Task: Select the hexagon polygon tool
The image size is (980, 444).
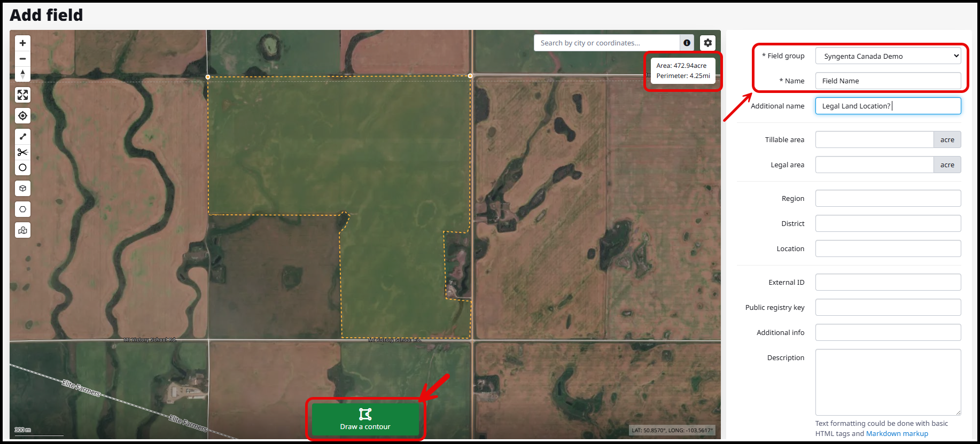Action: 22,209
